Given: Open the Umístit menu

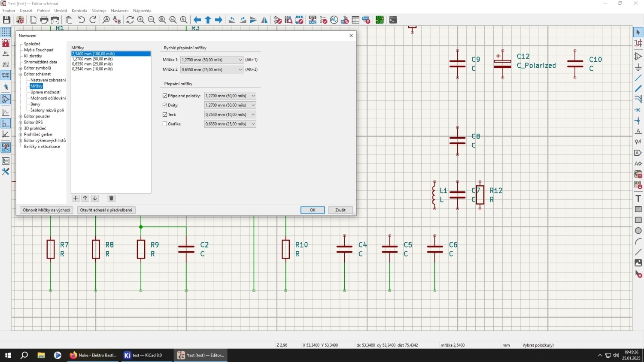Looking at the screenshot, I should (61, 11).
